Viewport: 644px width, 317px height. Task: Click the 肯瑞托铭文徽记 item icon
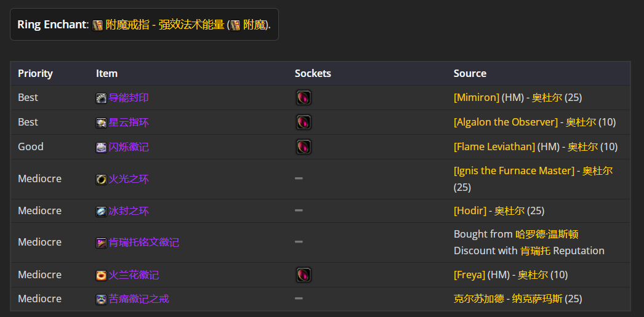click(101, 243)
